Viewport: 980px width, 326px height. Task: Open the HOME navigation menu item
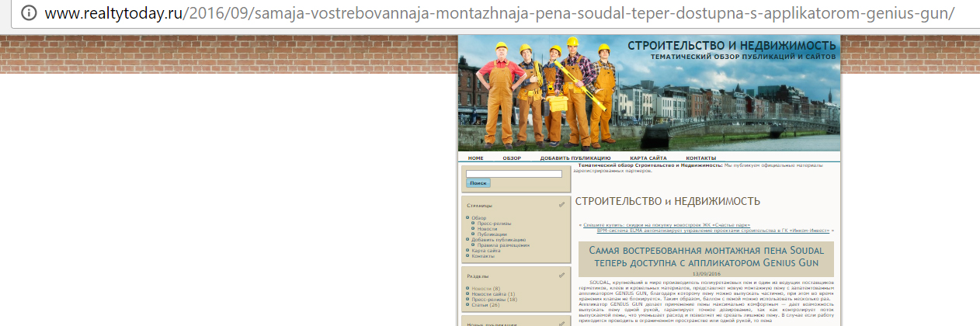coord(476,158)
